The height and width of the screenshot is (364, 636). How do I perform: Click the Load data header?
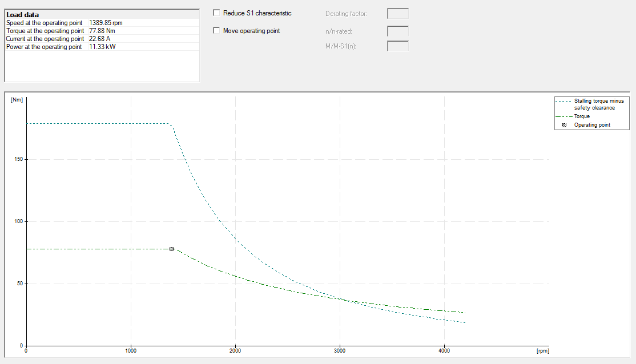point(22,14)
